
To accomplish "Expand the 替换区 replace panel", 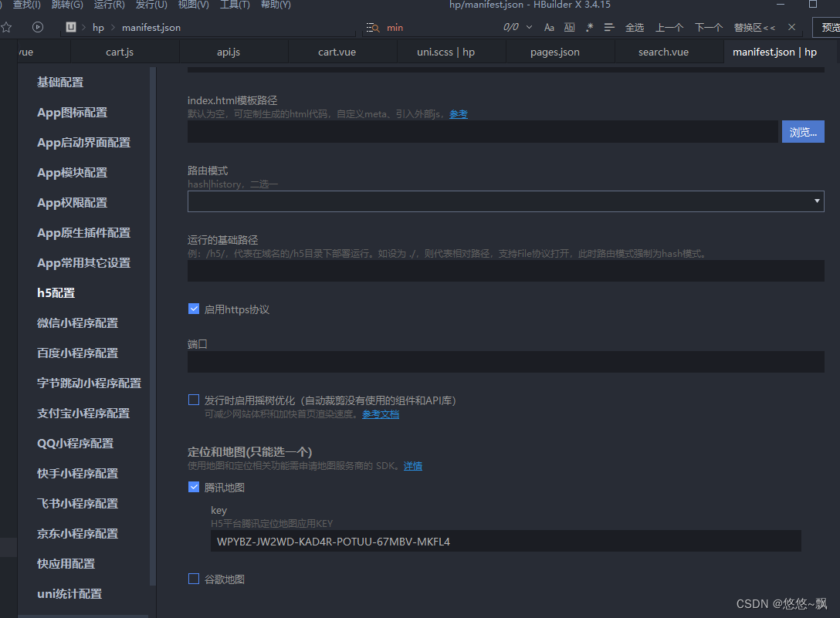I will (755, 27).
